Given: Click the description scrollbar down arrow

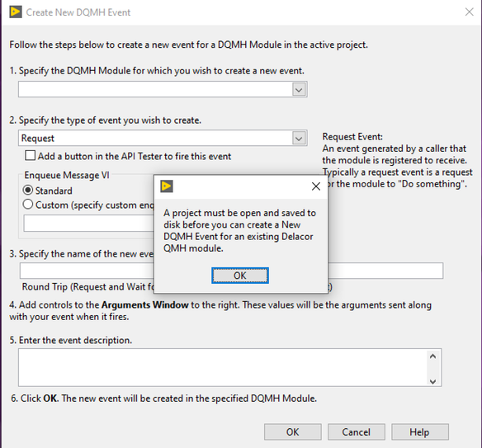Looking at the screenshot, I should point(432,381).
